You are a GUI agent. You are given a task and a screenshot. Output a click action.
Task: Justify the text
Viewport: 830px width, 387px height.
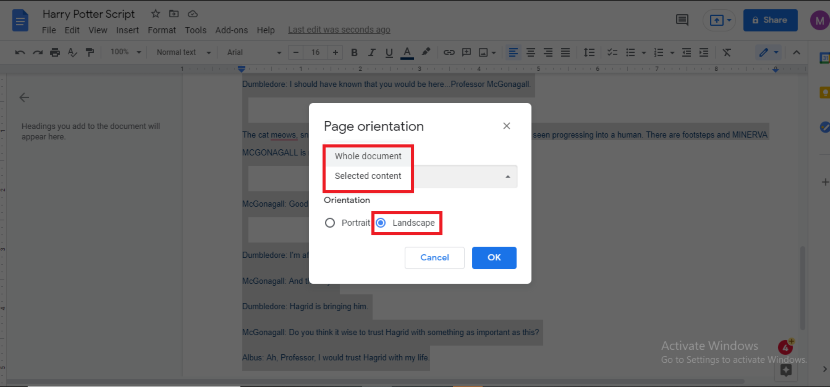click(565, 52)
